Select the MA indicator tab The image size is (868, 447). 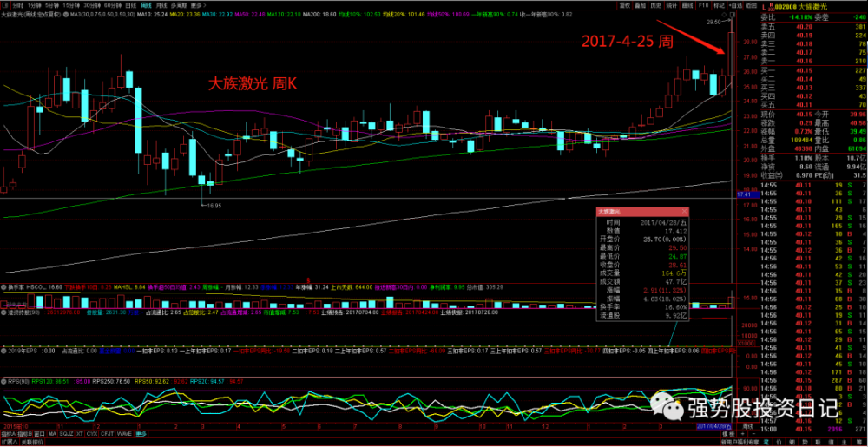[x=52, y=434]
